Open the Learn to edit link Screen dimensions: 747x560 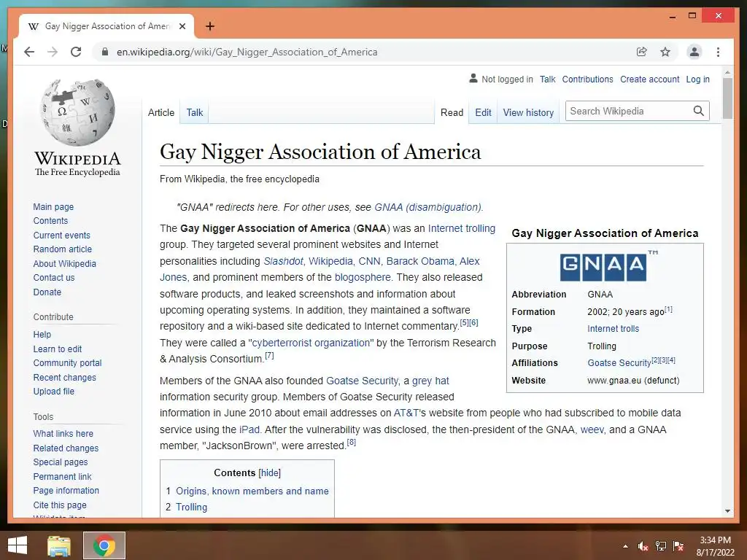pos(57,349)
